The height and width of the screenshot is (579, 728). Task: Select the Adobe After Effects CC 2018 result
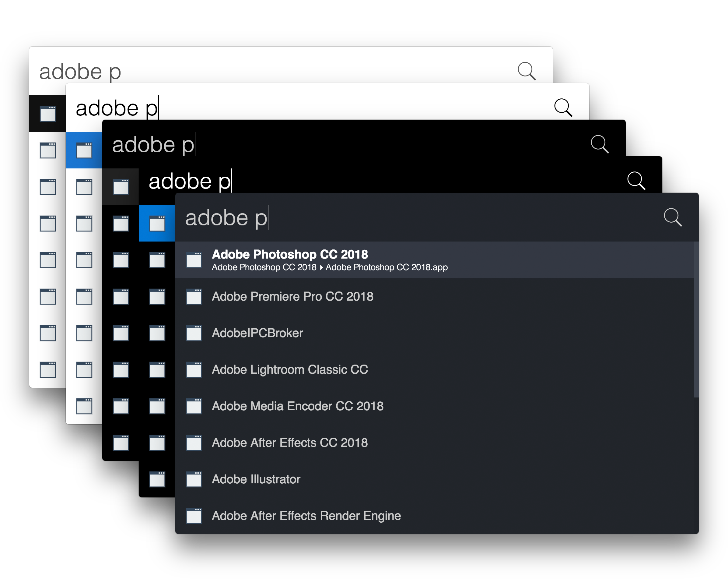(434, 443)
